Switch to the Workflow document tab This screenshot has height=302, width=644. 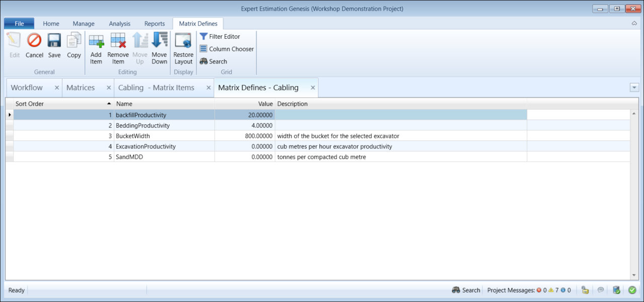click(27, 88)
